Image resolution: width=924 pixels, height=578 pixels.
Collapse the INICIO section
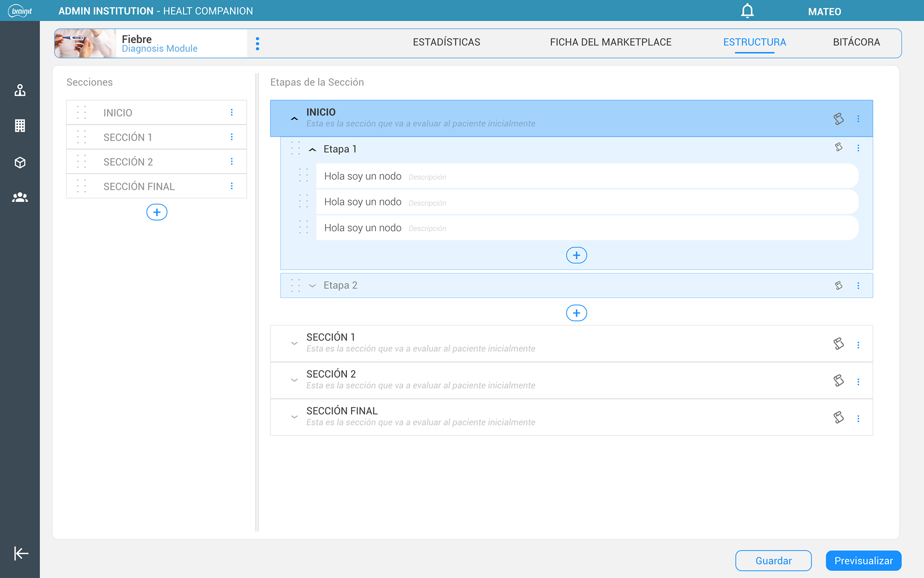(294, 118)
